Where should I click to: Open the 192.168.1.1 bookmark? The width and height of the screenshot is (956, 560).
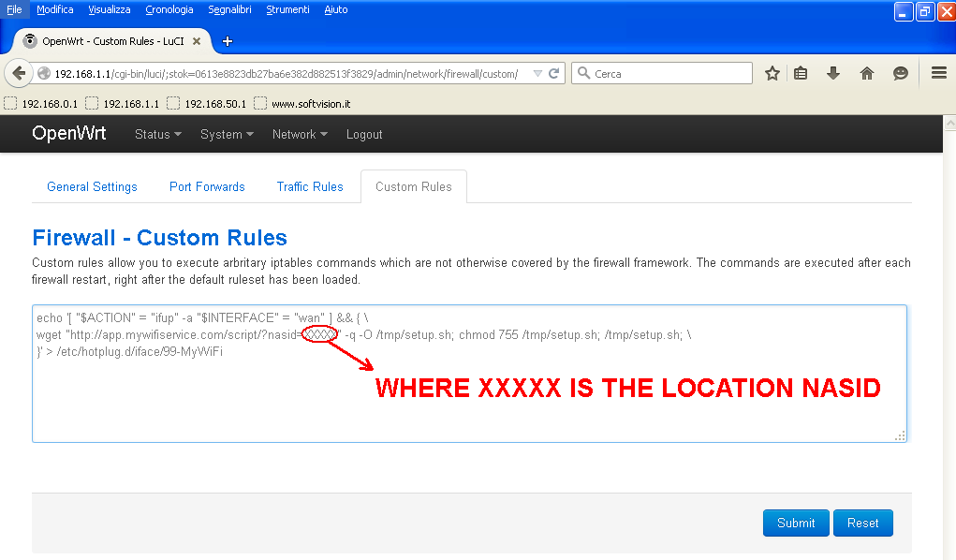(x=122, y=104)
